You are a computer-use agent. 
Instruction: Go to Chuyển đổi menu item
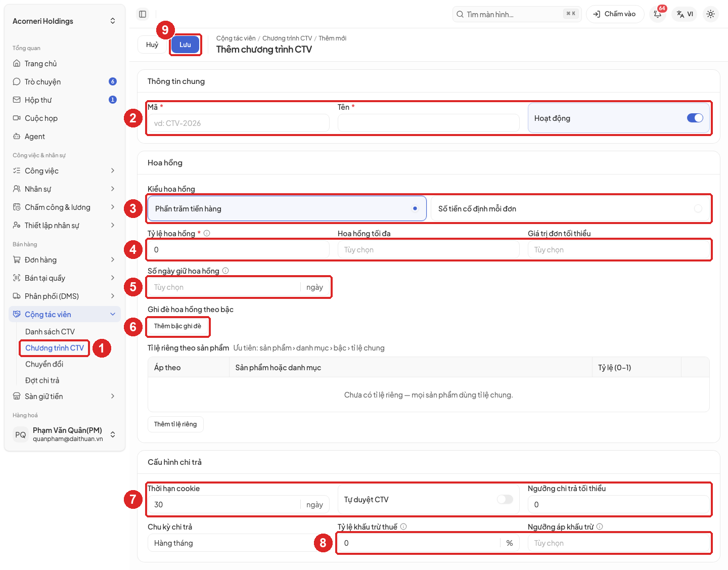pyautogui.click(x=44, y=364)
